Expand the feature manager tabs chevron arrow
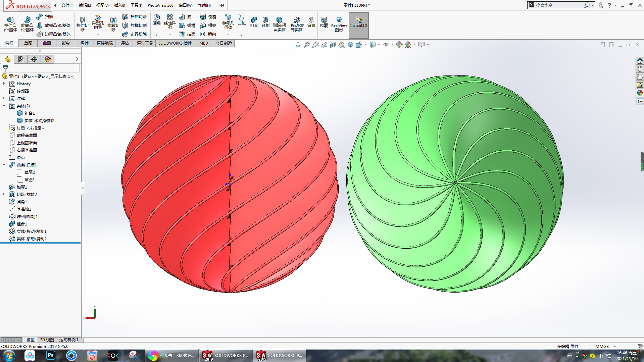This screenshot has height=362, width=644. point(77,59)
